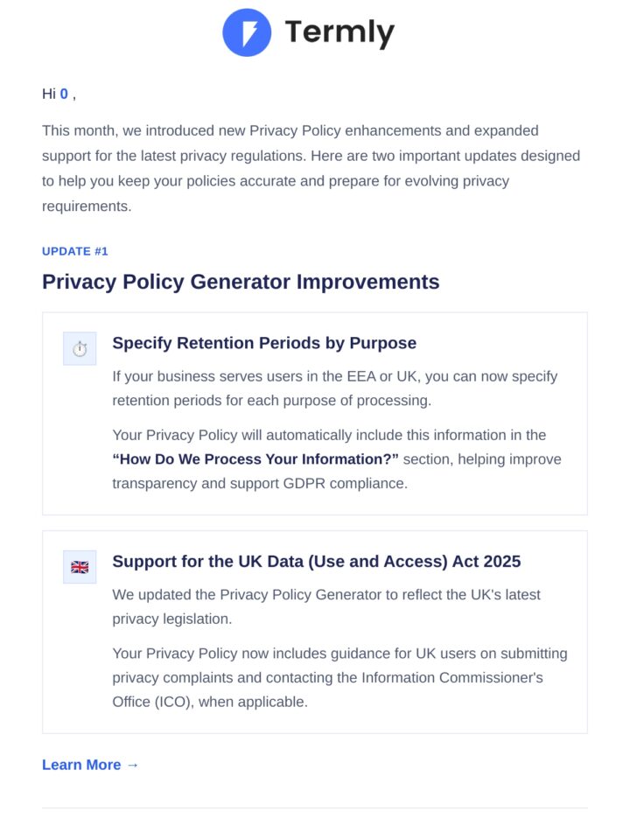Click the retention periods card
630x840 pixels.
(x=315, y=414)
